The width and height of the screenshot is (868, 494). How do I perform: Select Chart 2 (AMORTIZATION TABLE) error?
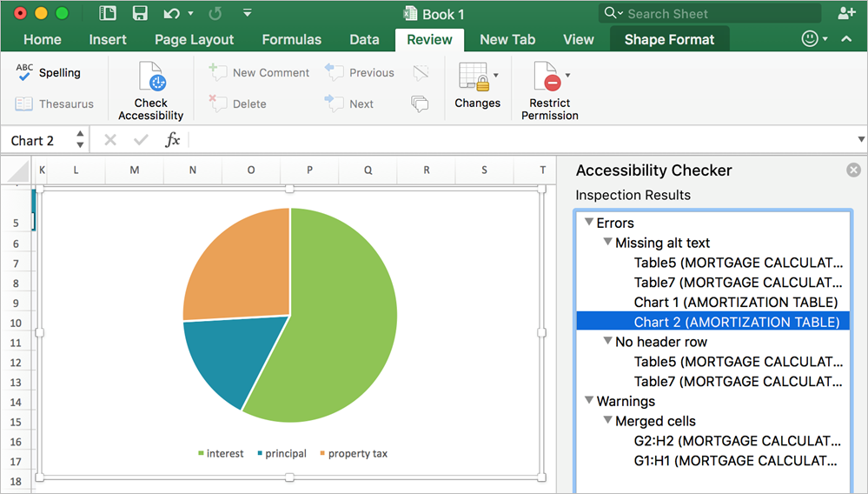tap(713, 322)
